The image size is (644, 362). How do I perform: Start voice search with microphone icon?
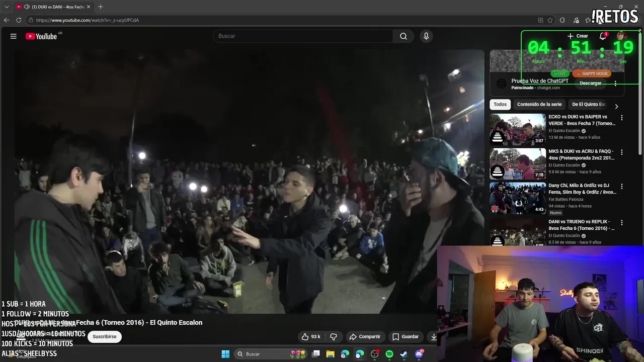point(426,36)
